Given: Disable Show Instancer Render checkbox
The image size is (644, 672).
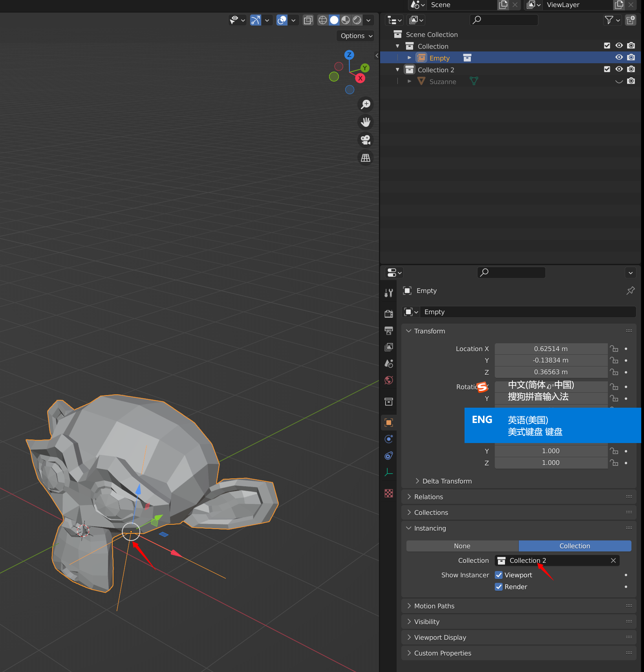Looking at the screenshot, I should 499,587.
